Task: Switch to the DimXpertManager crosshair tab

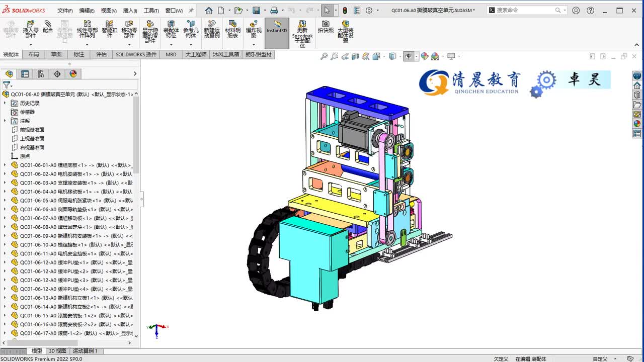Action: (x=57, y=74)
